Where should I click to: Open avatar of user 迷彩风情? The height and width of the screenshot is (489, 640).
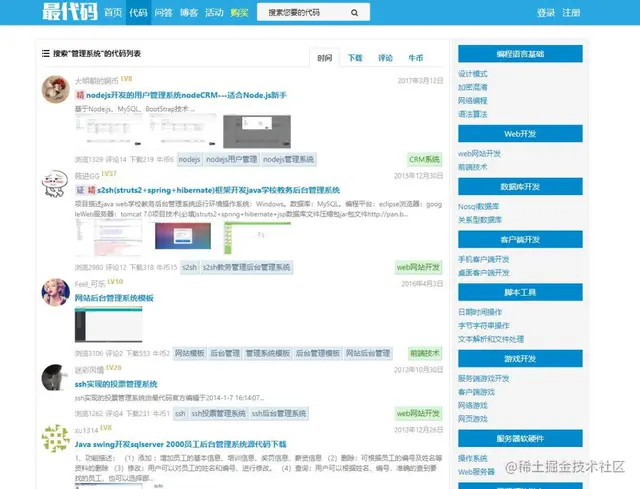point(56,378)
